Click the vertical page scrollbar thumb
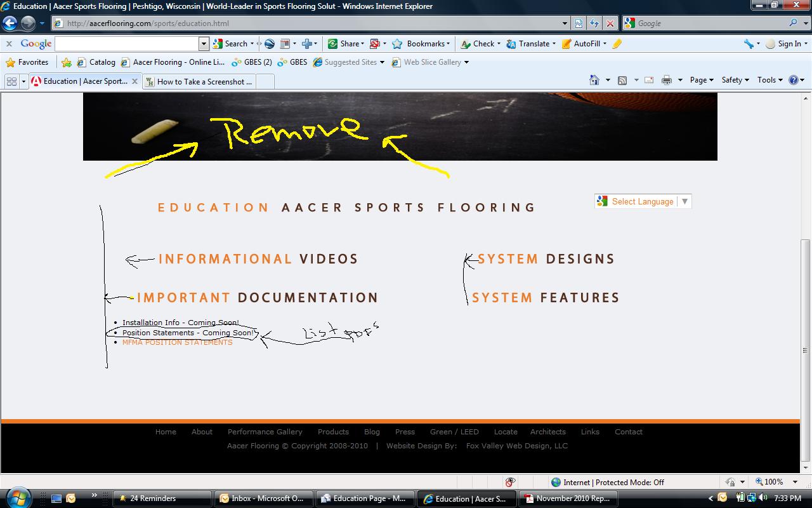Viewport: 812px width, 508px height. [x=806, y=349]
